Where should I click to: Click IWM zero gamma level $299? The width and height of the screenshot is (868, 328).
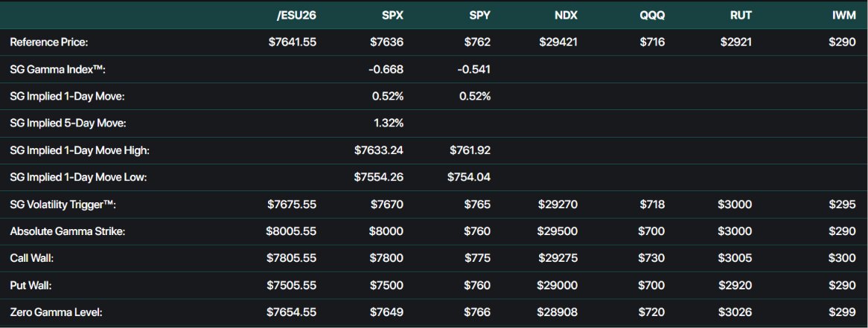coord(843,312)
